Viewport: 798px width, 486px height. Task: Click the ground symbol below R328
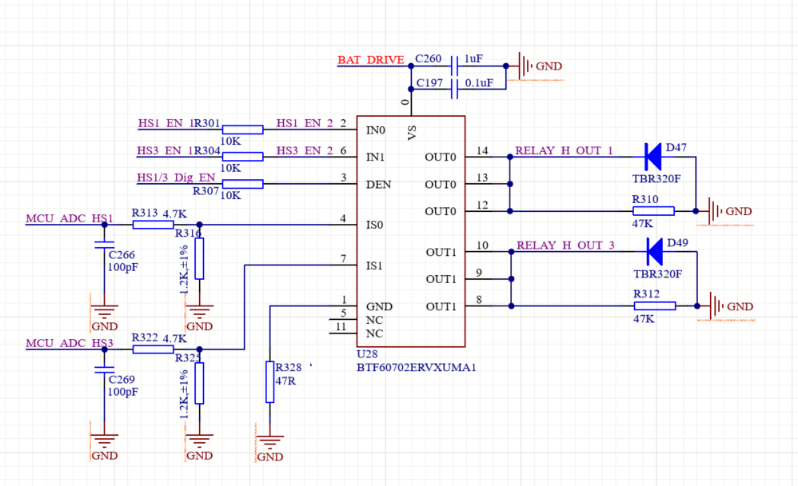click(270, 442)
